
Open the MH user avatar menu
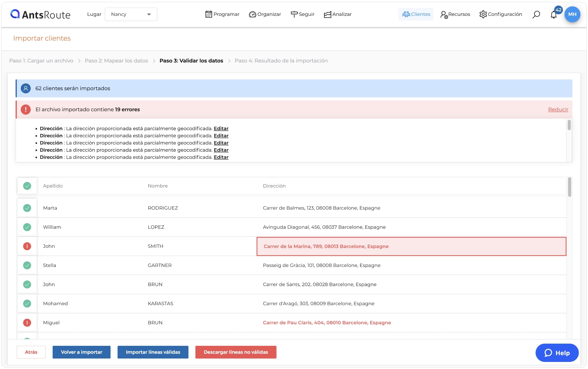pos(572,14)
